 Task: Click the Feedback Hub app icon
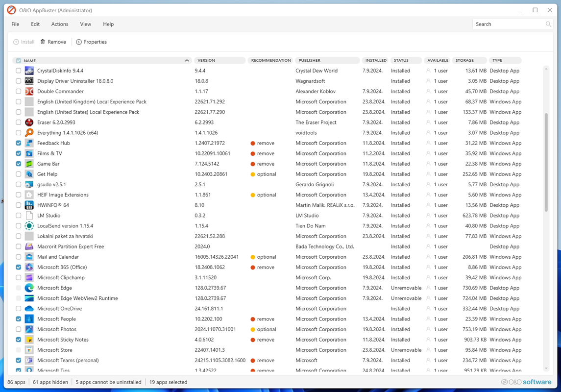[x=29, y=143]
